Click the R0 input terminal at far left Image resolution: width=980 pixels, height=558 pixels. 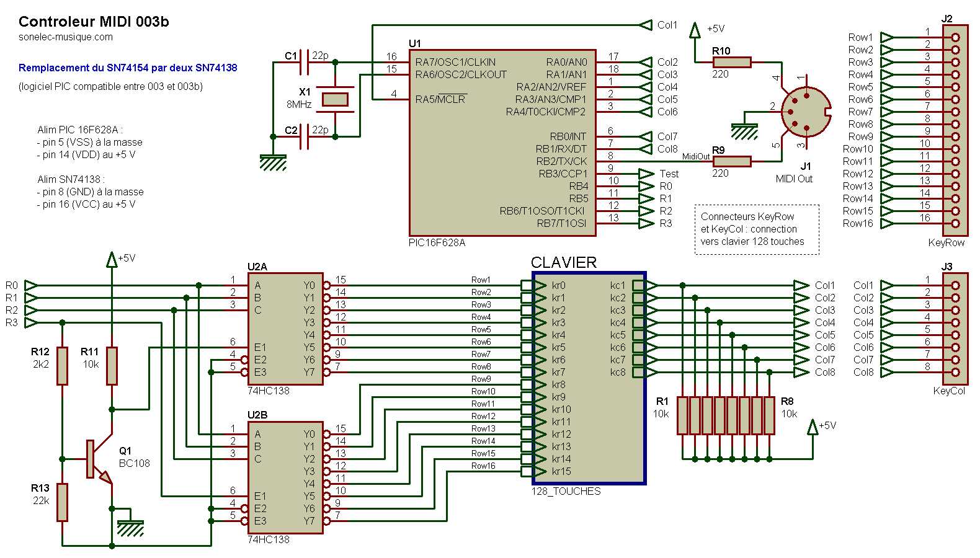tap(31, 285)
